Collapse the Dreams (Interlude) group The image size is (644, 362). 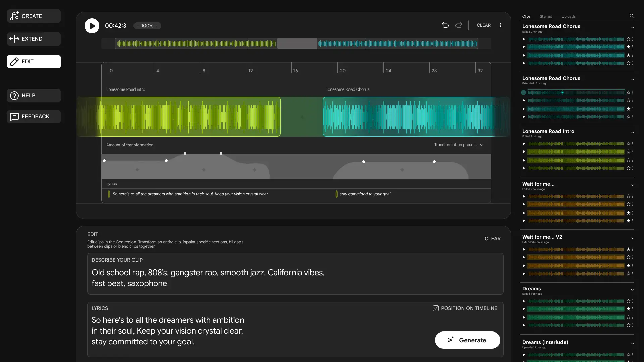tap(632, 344)
